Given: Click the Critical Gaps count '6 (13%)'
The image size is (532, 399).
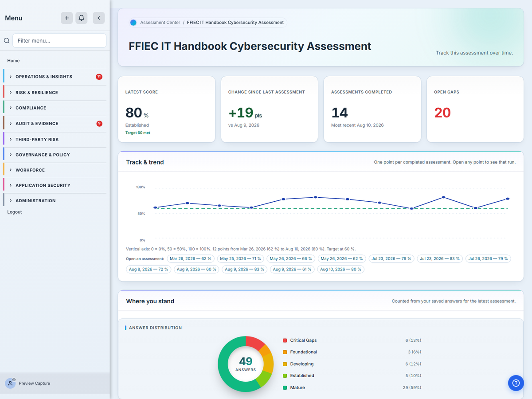Looking at the screenshot, I should point(413,340).
